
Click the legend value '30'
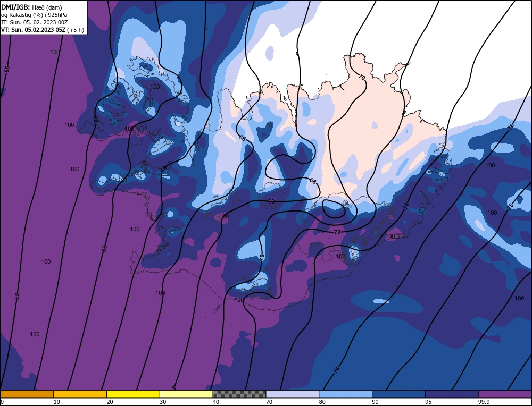[163, 402]
